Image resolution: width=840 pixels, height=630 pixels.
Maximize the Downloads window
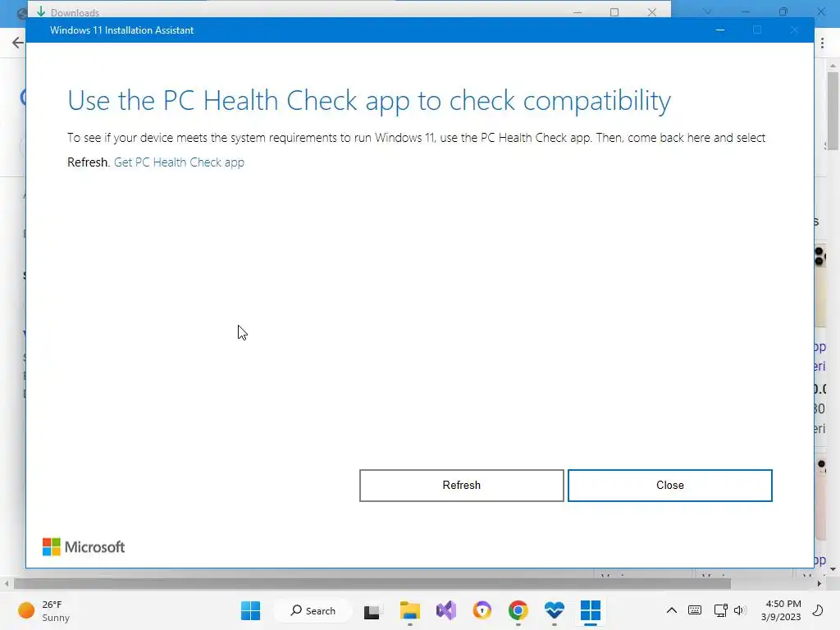point(614,11)
